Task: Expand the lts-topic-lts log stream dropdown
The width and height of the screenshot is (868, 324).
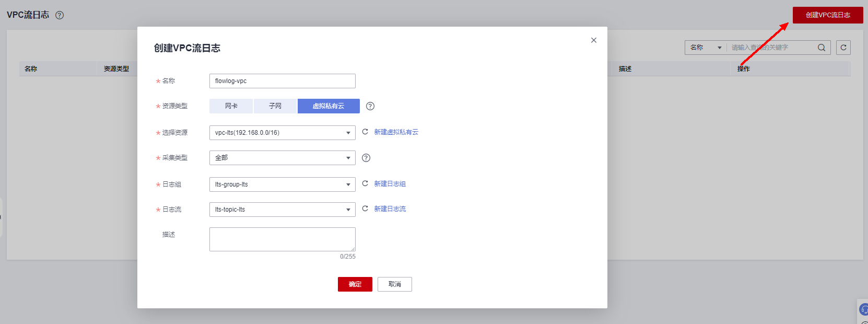Action: click(x=282, y=210)
